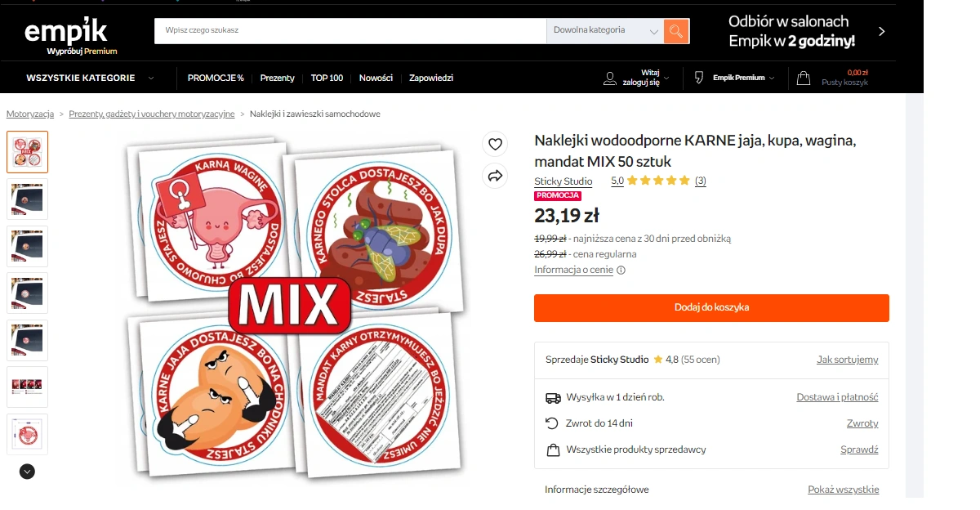Open the TOP 100 menu item
Viewport: 980px width, 510px height.
click(x=327, y=78)
